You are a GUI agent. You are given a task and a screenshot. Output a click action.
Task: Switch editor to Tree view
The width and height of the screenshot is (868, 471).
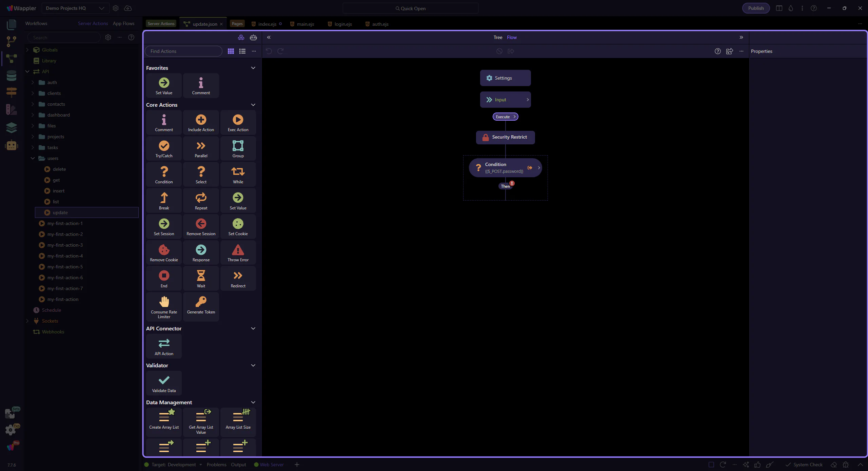[497, 37]
